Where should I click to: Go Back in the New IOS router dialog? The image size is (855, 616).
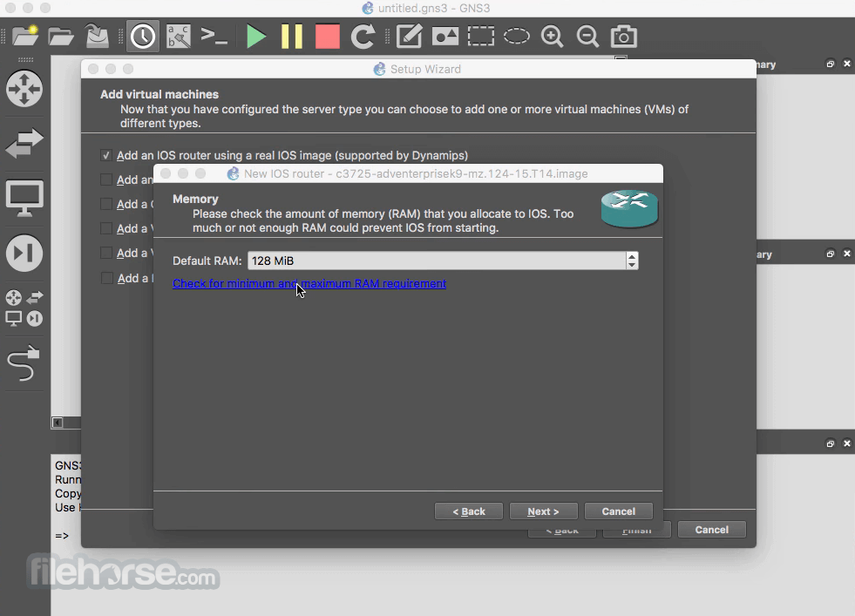(x=468, y=511)
